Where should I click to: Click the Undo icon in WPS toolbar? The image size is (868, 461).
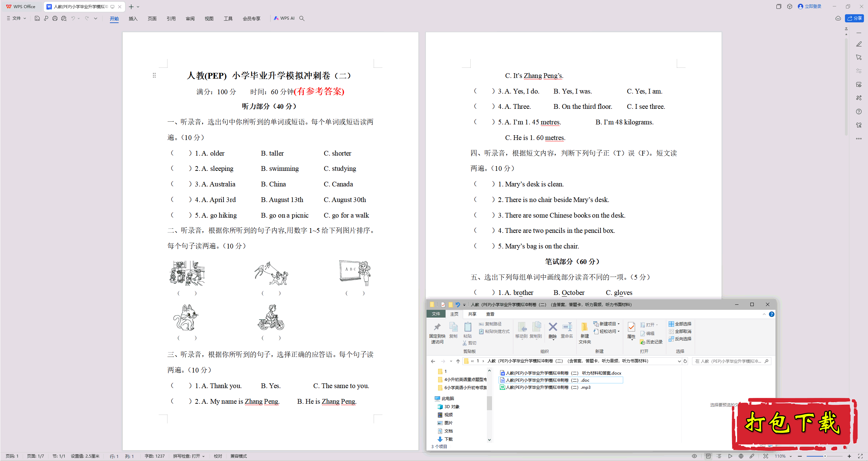tap(71, 18)
